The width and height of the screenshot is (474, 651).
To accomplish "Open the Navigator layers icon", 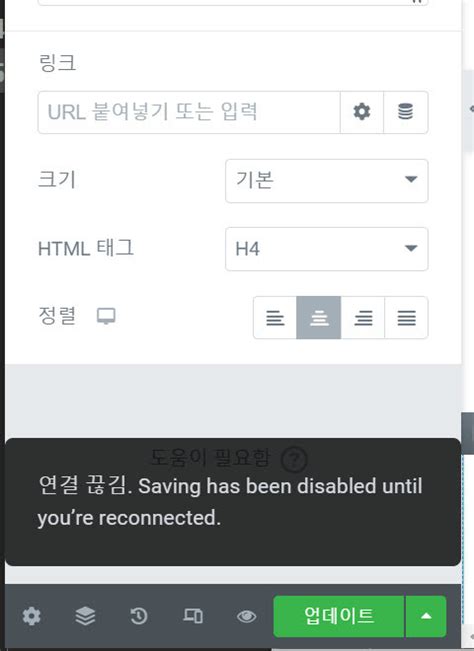I will click(85, 616).
